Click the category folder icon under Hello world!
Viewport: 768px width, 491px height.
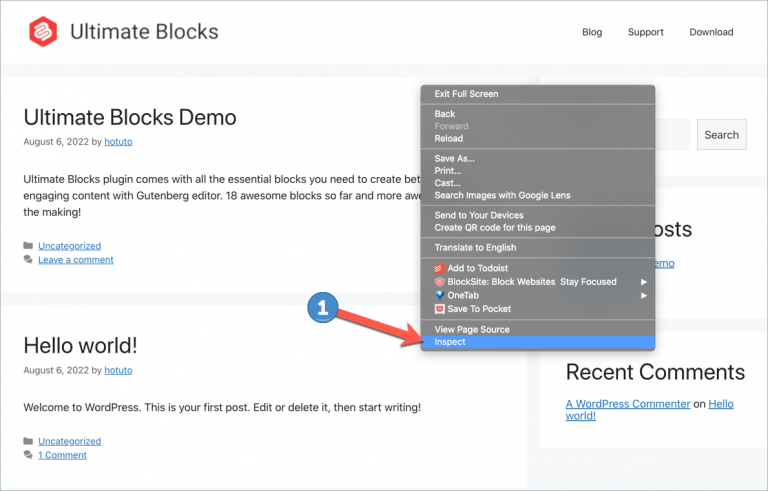(28, 441)
